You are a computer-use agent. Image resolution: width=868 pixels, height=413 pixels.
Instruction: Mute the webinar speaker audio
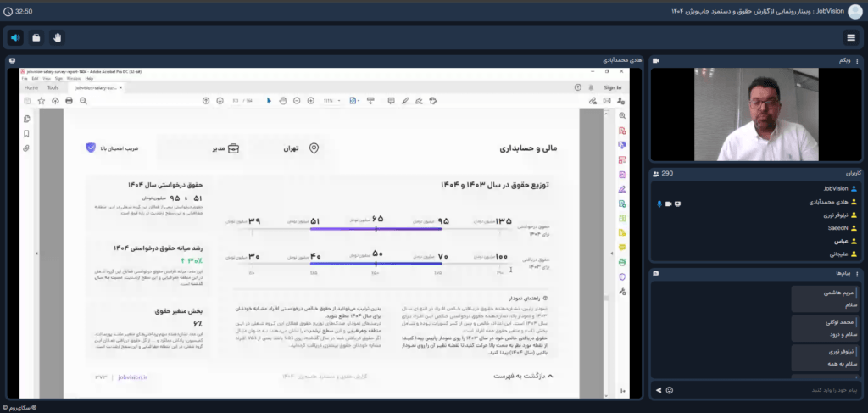pos(15,37)
